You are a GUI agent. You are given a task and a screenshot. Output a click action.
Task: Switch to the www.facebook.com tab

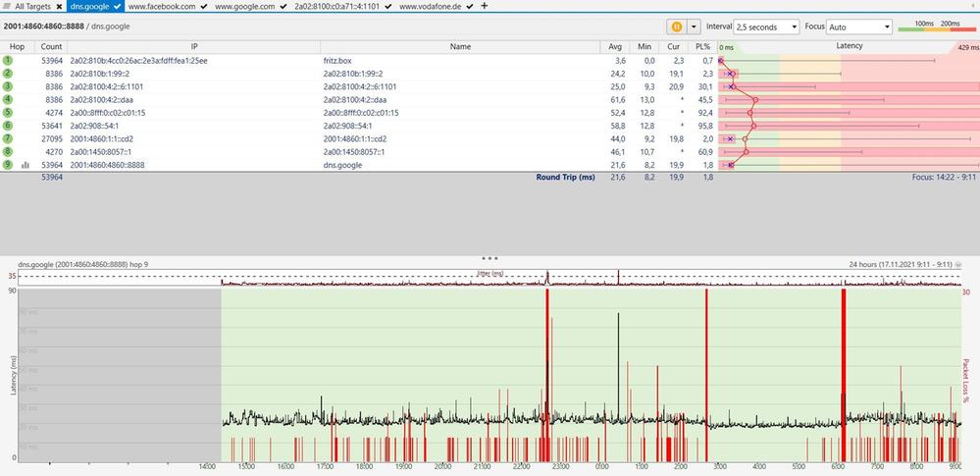click(162, 6)
